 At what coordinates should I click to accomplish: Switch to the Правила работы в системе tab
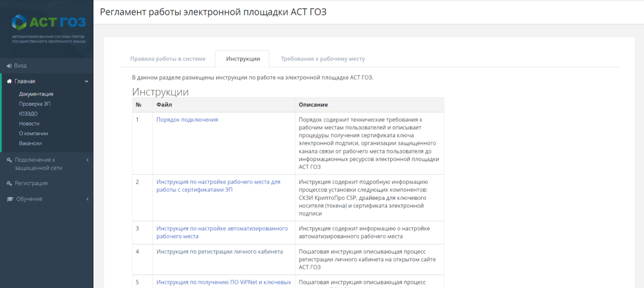tap(168, 58)
